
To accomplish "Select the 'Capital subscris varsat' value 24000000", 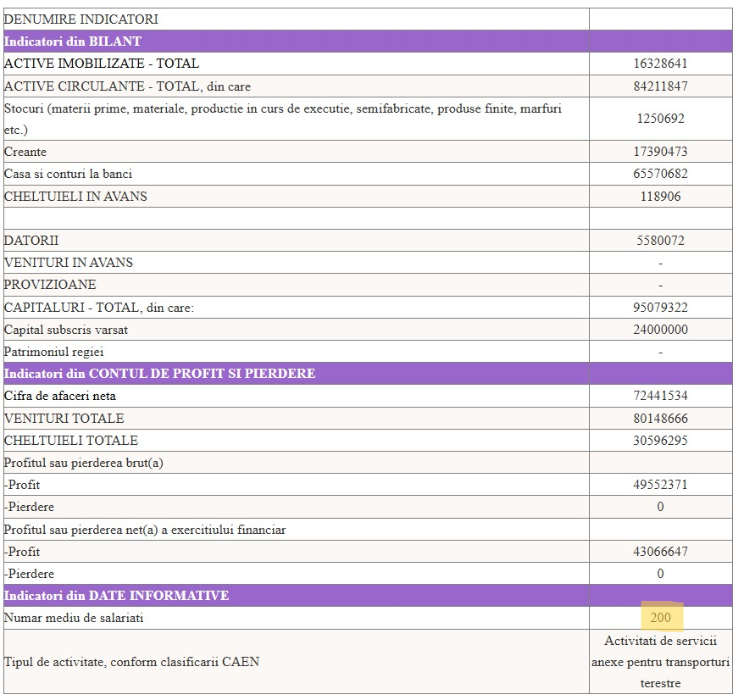I will point(660,330).
